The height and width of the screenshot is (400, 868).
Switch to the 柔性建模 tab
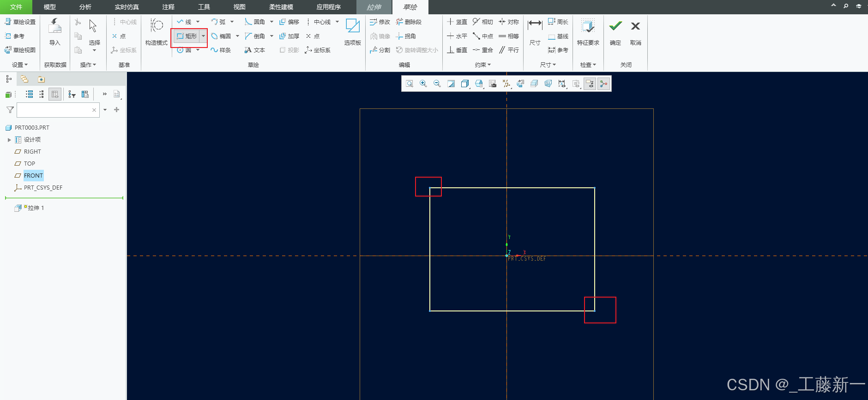tap(281, 7)
